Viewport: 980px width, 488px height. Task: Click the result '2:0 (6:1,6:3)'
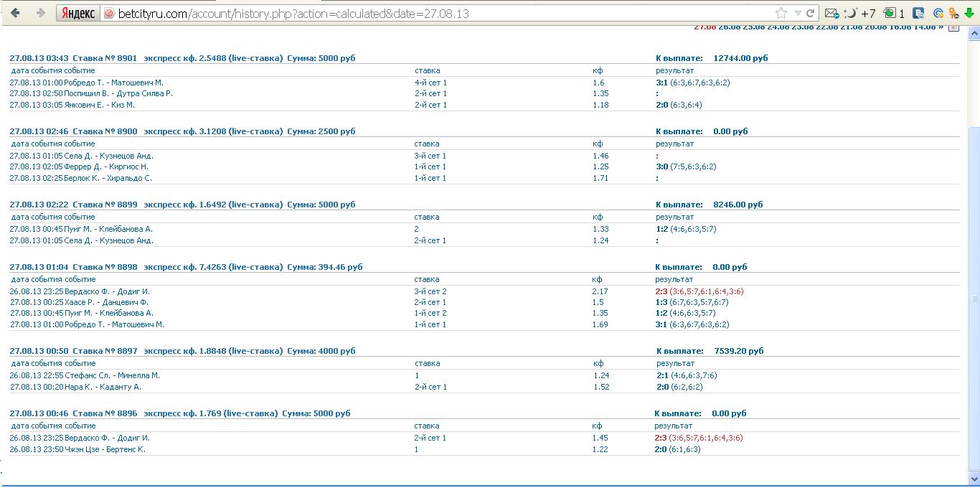coord(678,449)
